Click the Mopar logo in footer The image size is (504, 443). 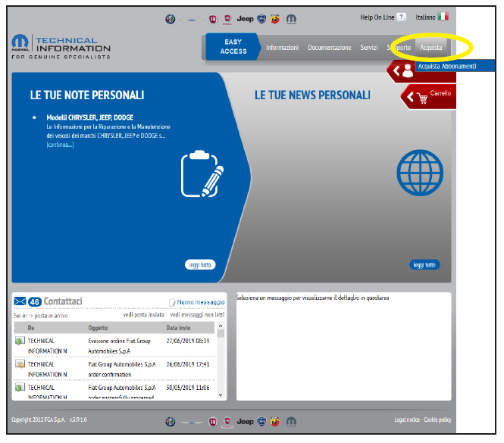click(291, 422)
